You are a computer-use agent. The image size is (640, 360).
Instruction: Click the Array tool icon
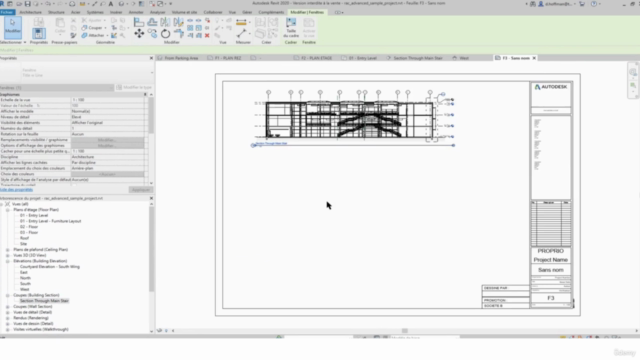[x=190, y=28]
